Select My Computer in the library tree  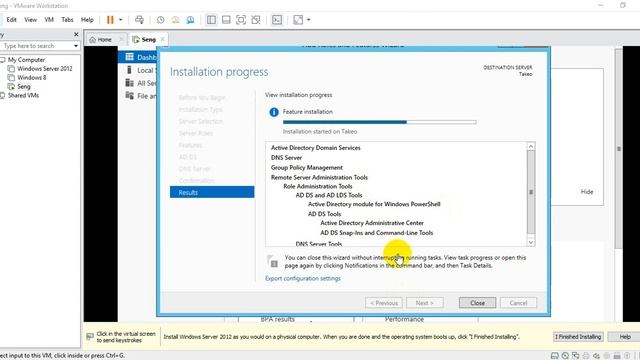[x=26, y=60]
